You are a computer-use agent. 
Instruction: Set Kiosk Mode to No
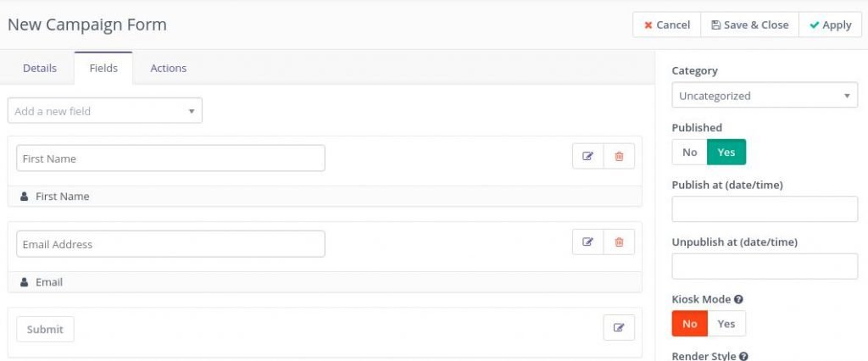click(690, 324)
